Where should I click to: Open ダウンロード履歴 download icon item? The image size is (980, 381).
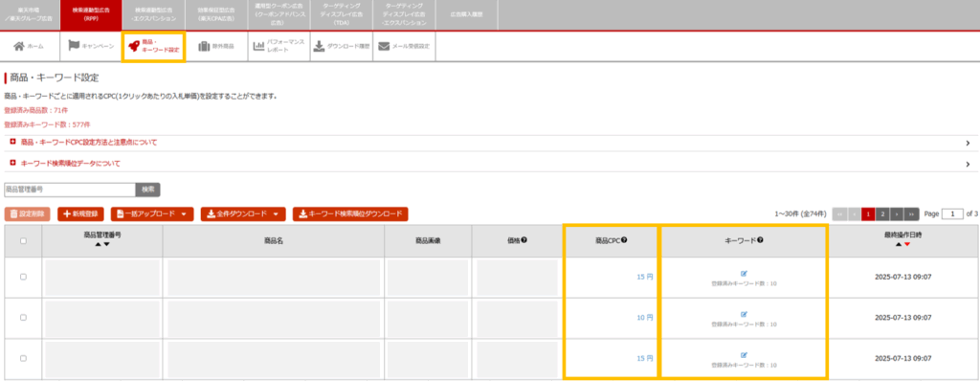click(342, 46)
